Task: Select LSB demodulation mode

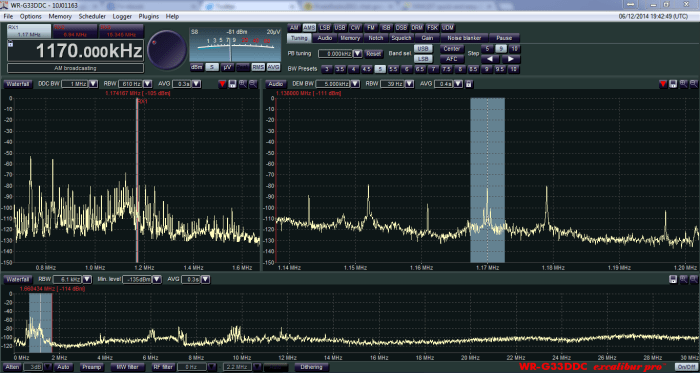Action: coord(325,28)
